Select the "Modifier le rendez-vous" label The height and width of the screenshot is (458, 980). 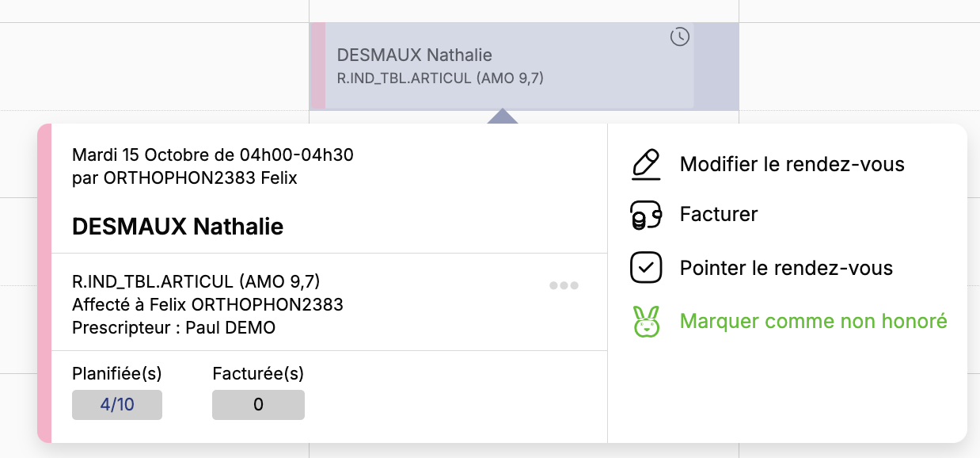point(792,165)
